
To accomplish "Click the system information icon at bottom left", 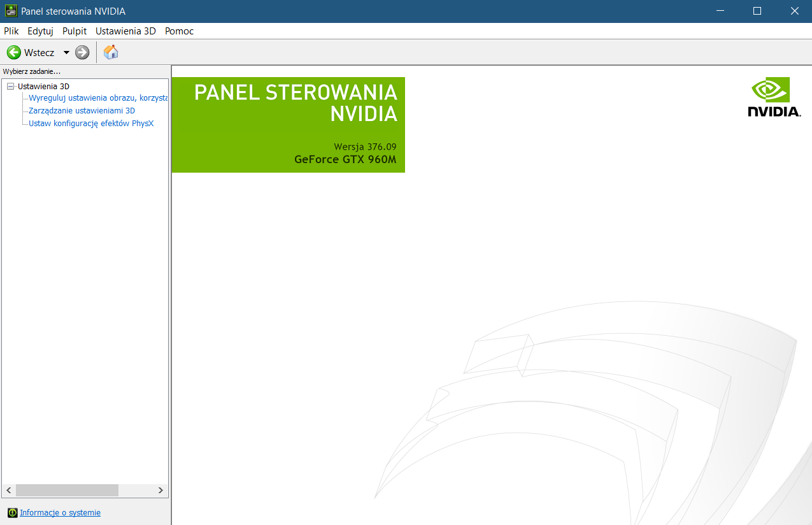I will click(x=12, y=512).
